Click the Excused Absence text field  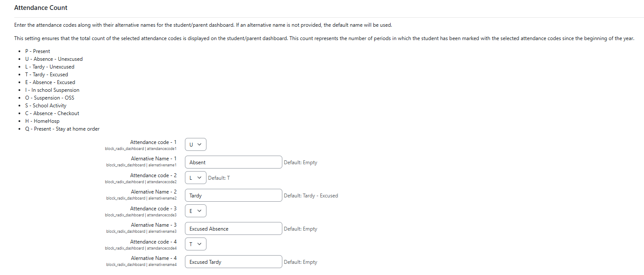(x=234, y=229)
